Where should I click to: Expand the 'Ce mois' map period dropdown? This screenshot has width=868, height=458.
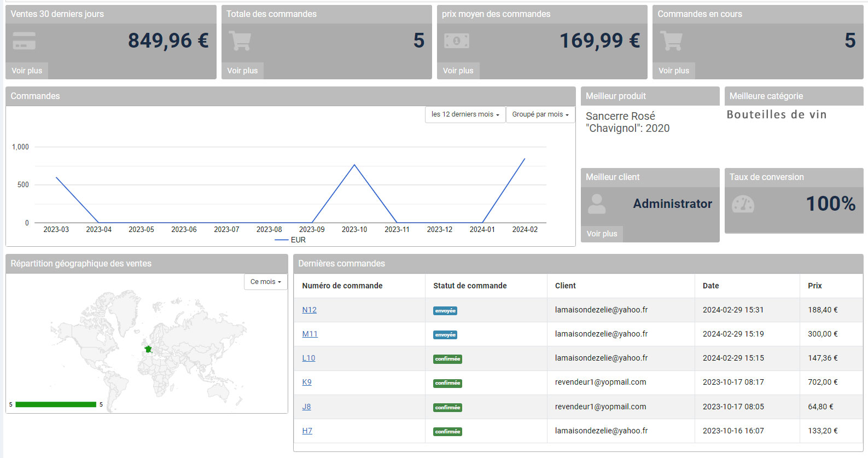(x=265, y=282)
